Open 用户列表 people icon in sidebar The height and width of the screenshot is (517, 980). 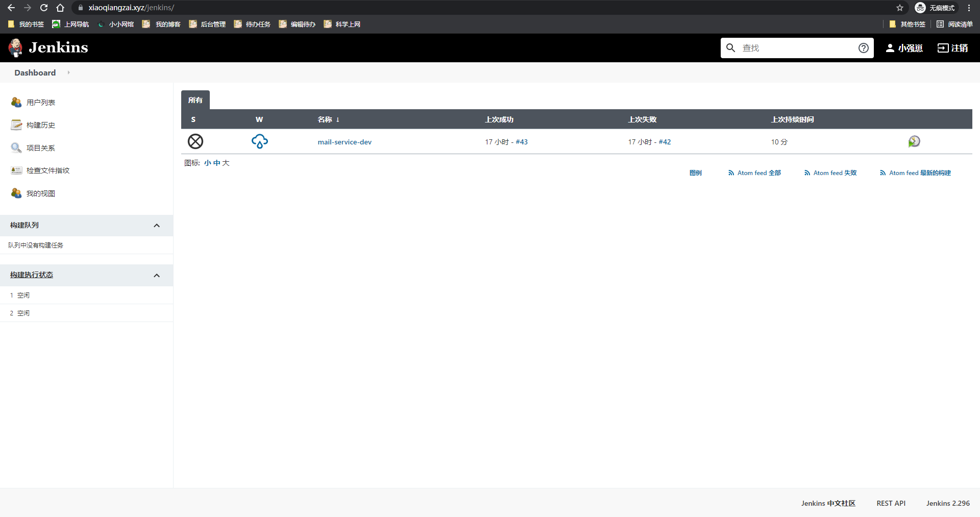point(16,103)
